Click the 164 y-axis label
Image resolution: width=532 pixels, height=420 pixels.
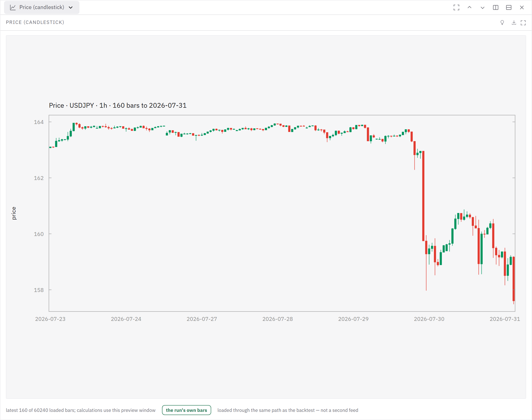[39, 122]
